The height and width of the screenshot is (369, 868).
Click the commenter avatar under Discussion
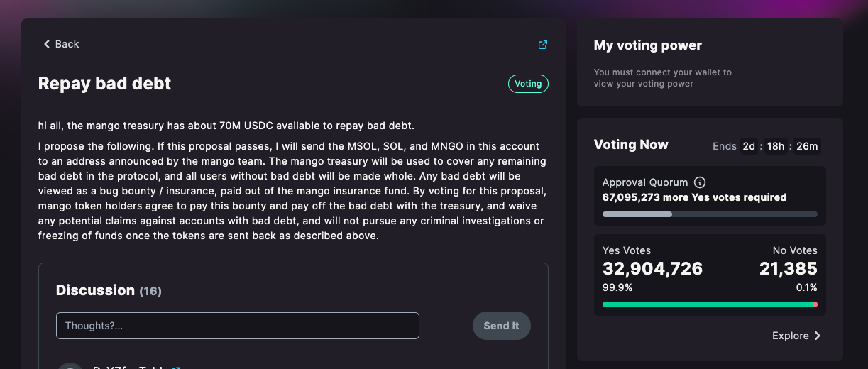pos(70,365)
